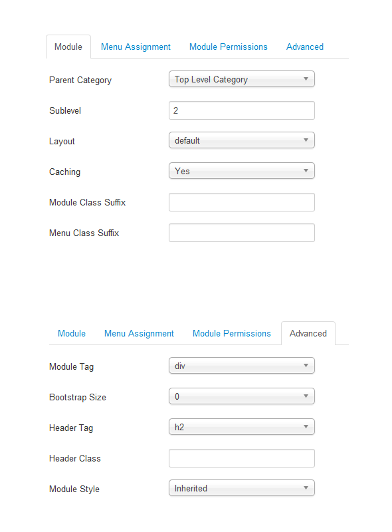Expand the Module Tag dropdown showing div
392x532 pixels.
point(241,366)
